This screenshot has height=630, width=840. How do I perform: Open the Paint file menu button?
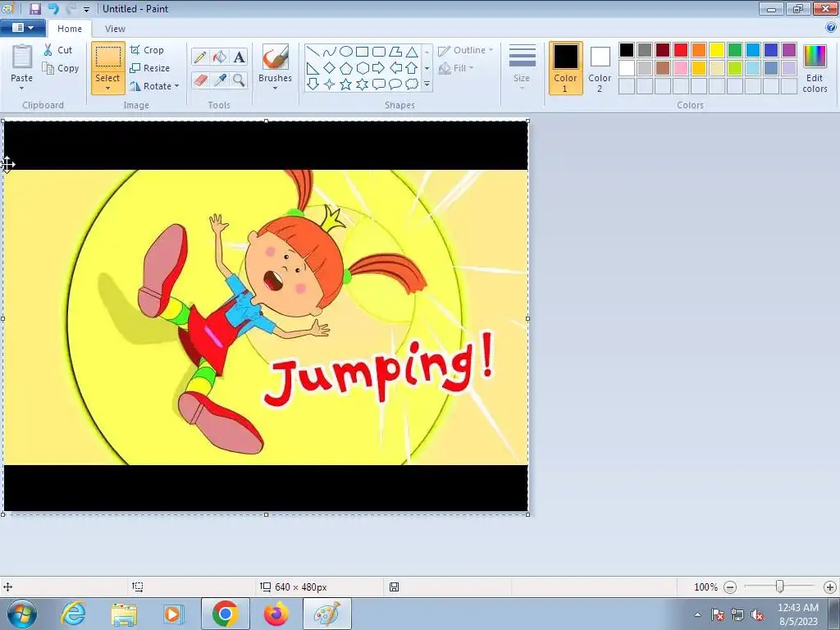(22, 27)
